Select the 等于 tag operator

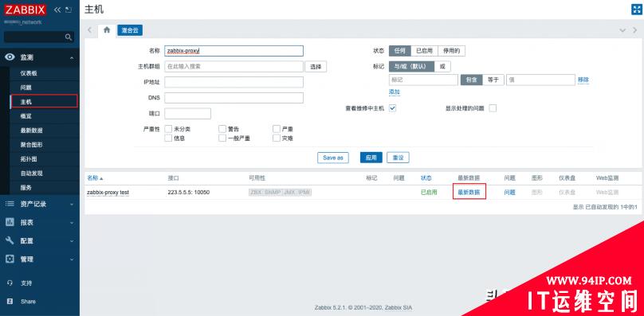pyautogui.click(x=493, y=80)
